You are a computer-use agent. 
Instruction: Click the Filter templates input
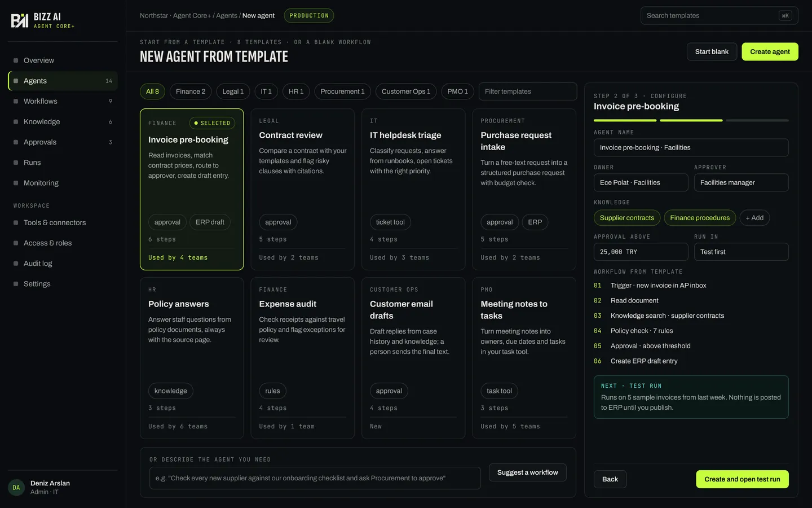click(x=528, y=91)
